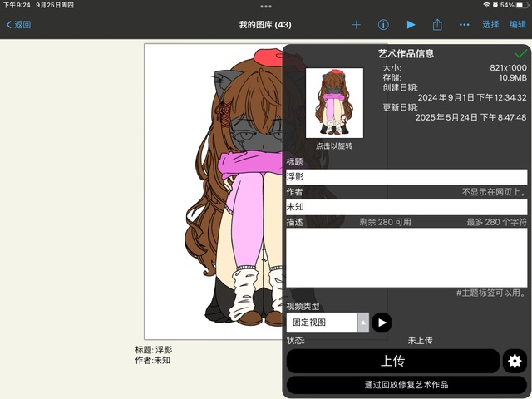Click the 作者 author field containing 未知

(x=406, y=207)
